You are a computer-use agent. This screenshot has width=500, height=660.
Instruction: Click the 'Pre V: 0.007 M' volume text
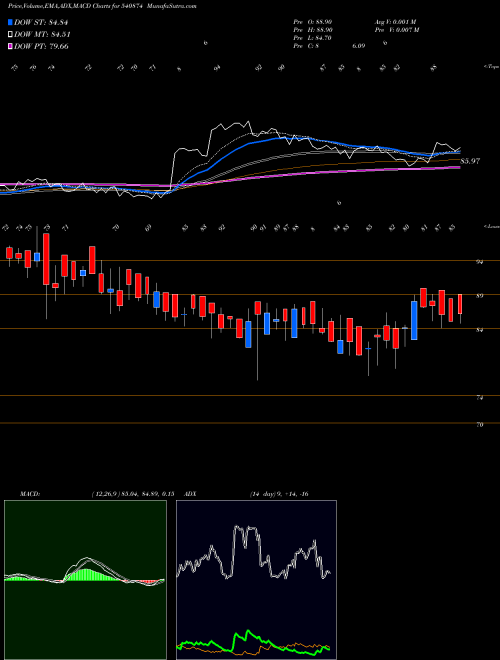397,30
